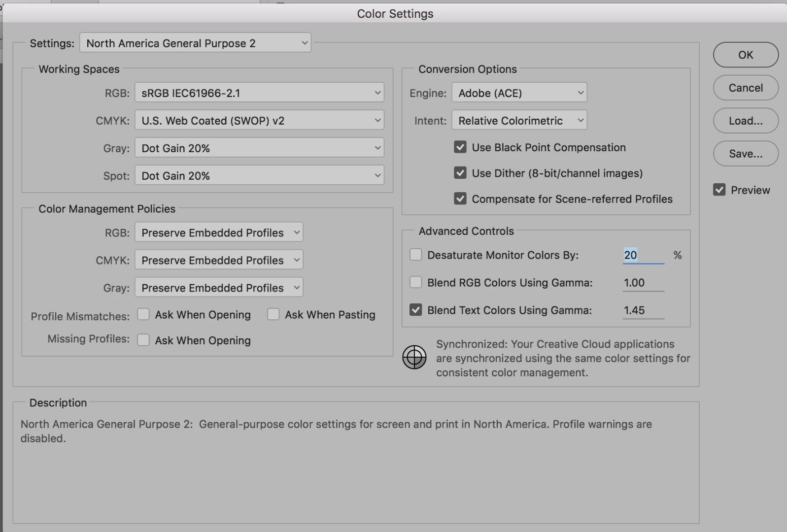Click the Advanced Controls label
Viewport: 787px width, 532px height.
(466, 231)
